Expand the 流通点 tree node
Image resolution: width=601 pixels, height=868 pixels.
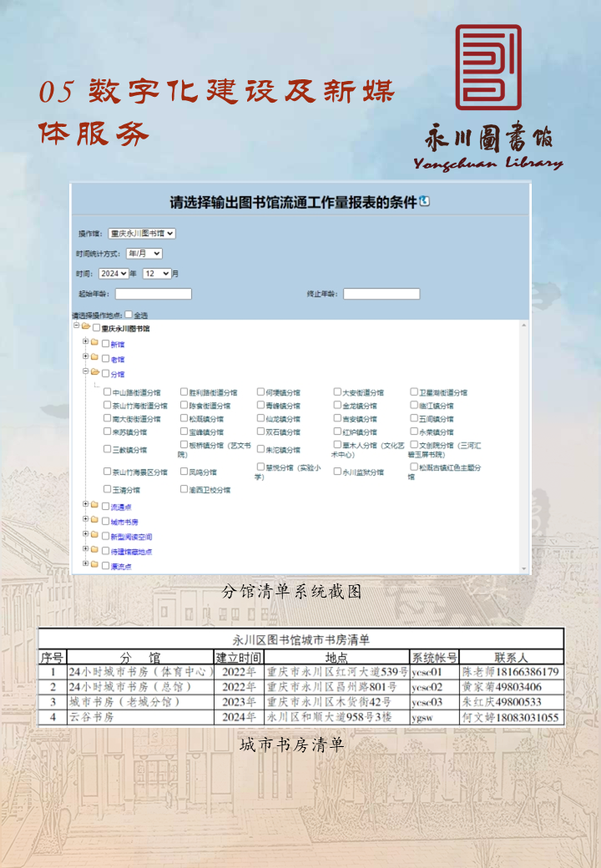point(85,504)
